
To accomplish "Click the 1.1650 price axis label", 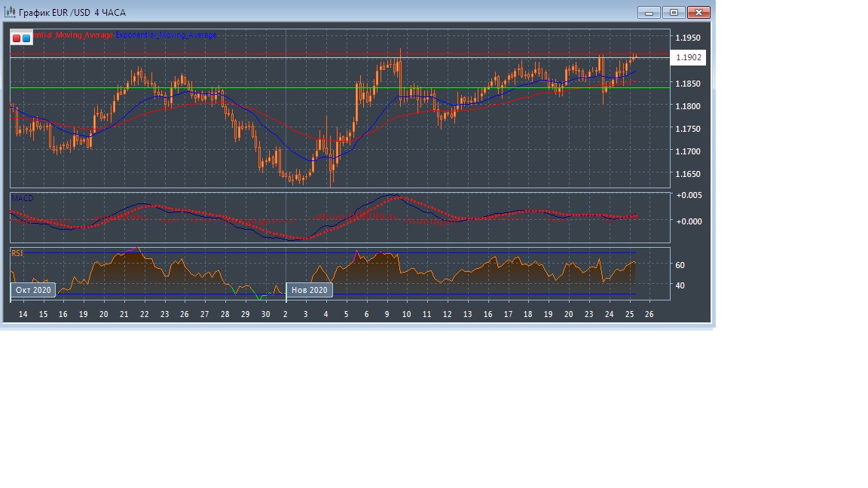I will pos(688,174).
